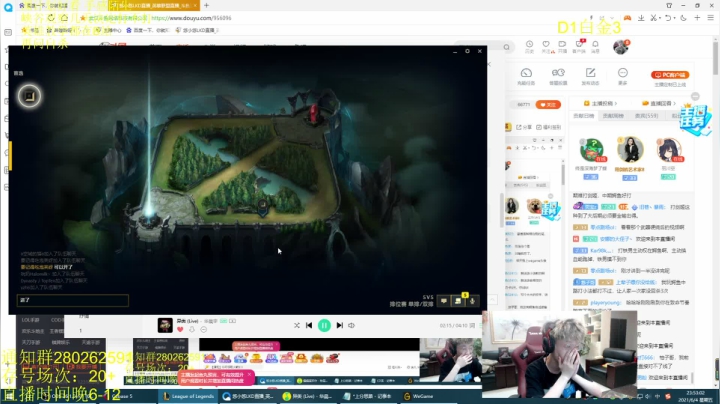Like the current song with the red heart
720x404 pixels.
[180, 330]
